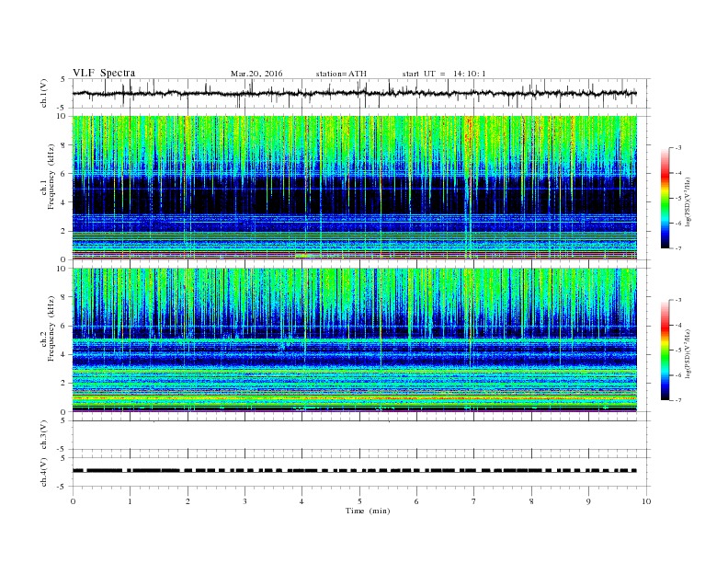This screenshot has height=563, width=728.
Task: Click the "ch.1(V)" waveform axis label
Action: pos(43,93)
